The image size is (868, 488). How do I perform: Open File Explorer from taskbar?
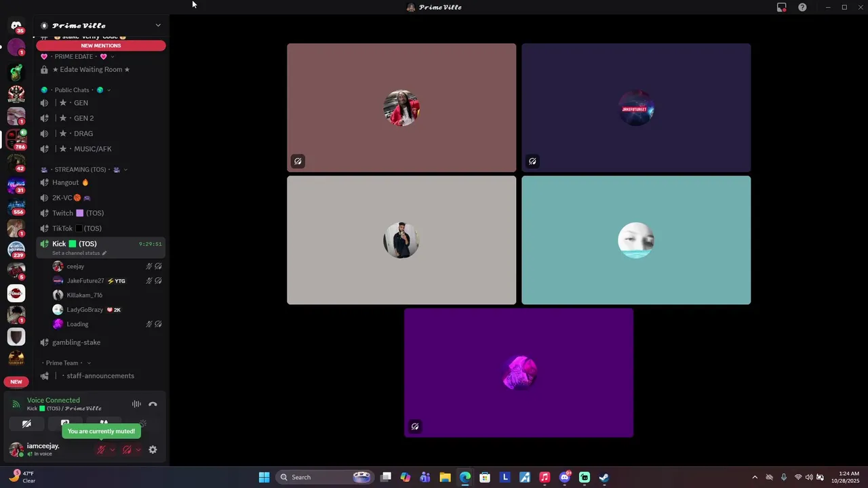click(x=445, y=477)
